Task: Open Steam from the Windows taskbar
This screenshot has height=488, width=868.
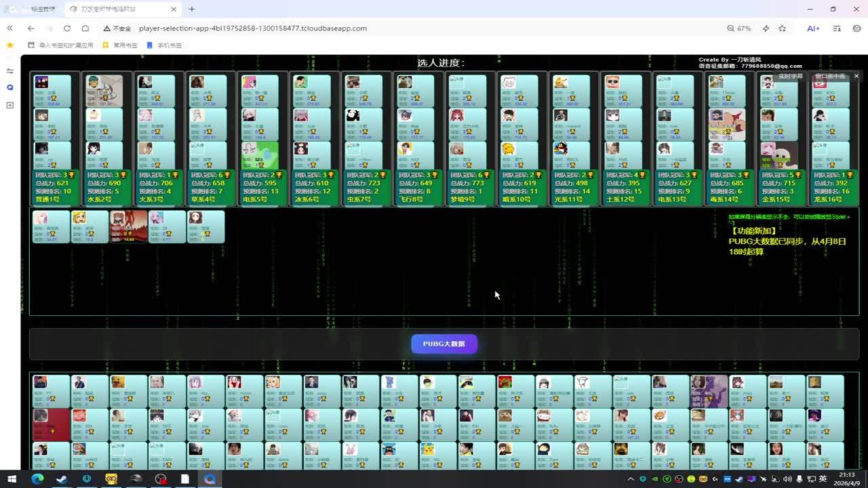Action: click(62, 479)
